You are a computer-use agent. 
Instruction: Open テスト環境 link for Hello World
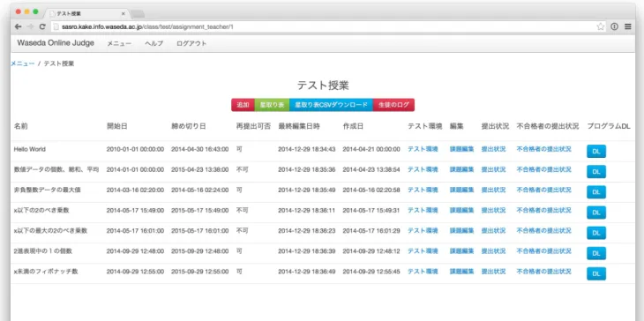(423, 149)
